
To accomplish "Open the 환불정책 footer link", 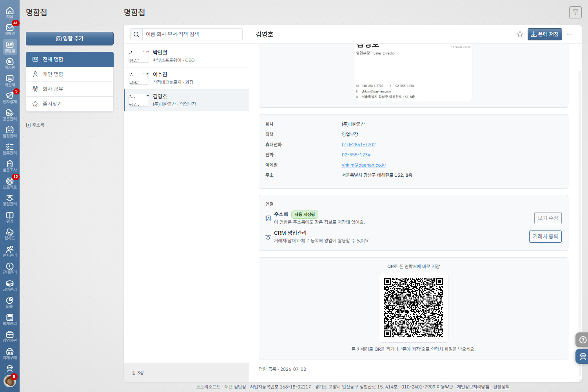I will point(501,387).
